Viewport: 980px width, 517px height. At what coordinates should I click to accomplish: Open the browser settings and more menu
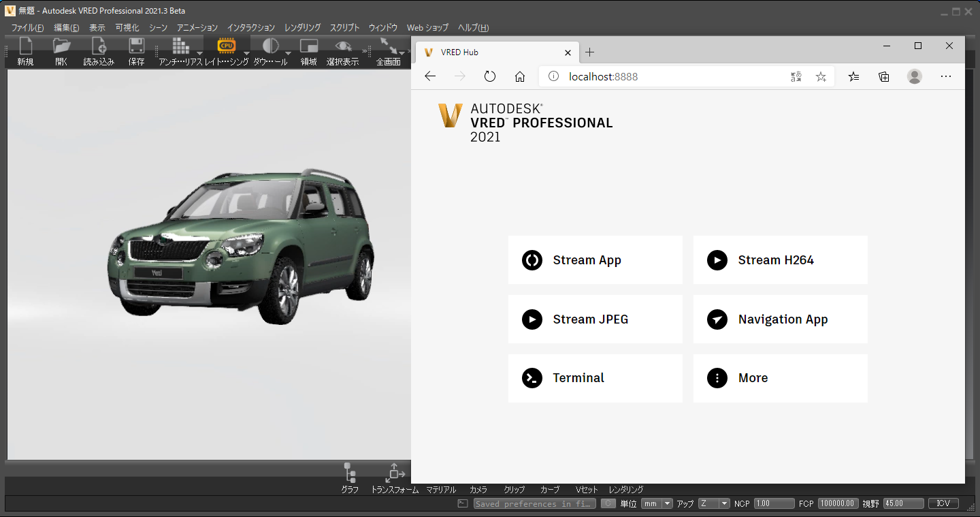[945, 76]
